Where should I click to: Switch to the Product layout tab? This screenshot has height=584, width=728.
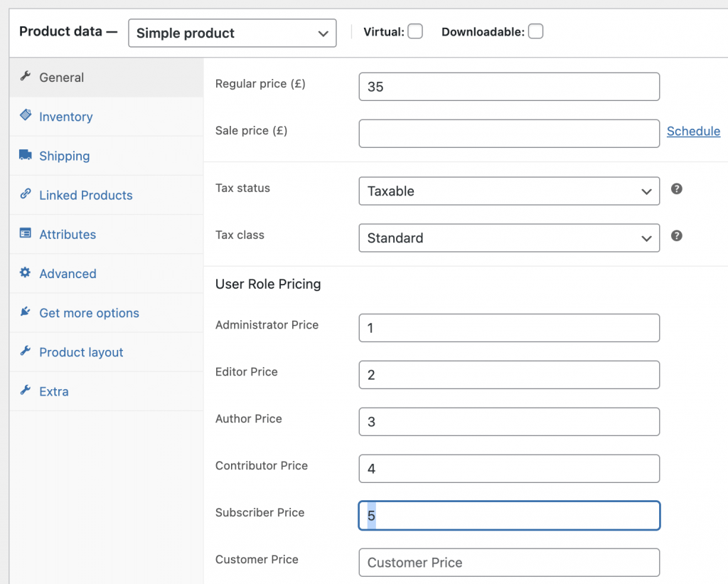(81, 352)
